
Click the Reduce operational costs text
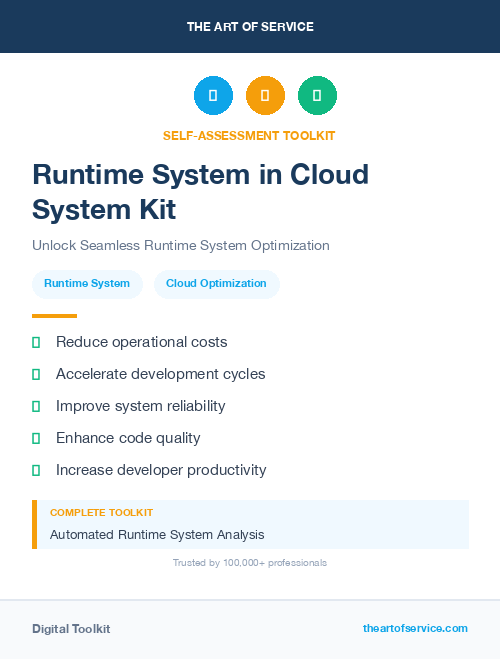(142, 342)
